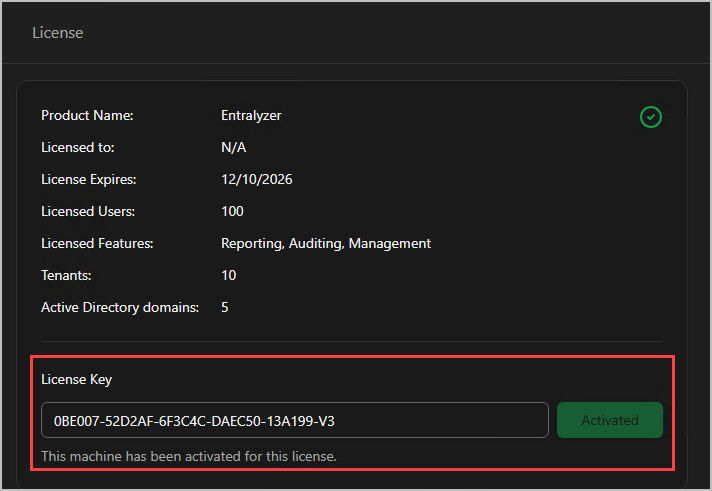The image size is (712, 491).
Task: Click inside the License Key input field
Action: point(294,420)
